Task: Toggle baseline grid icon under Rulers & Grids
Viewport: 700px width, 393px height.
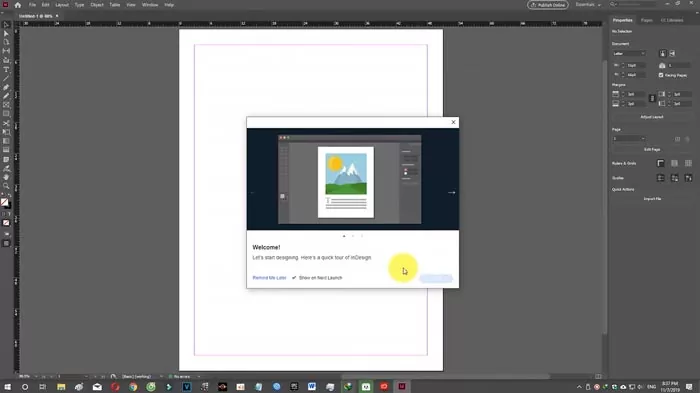Action: coord(675,163)
